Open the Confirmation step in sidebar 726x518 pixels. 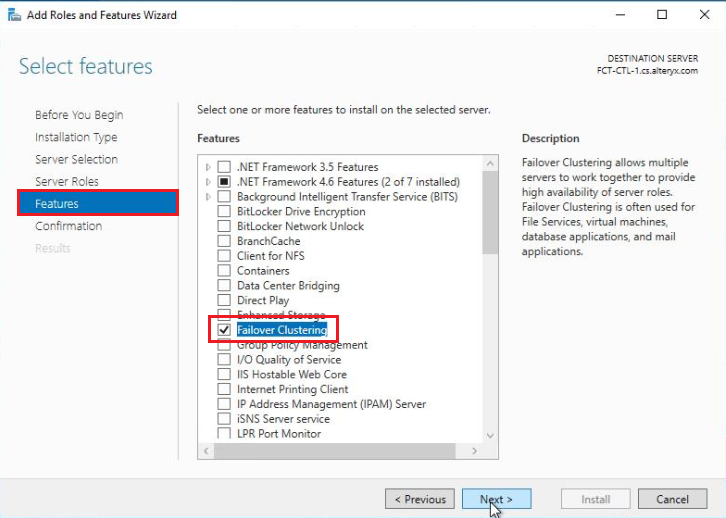coord(68,226)
